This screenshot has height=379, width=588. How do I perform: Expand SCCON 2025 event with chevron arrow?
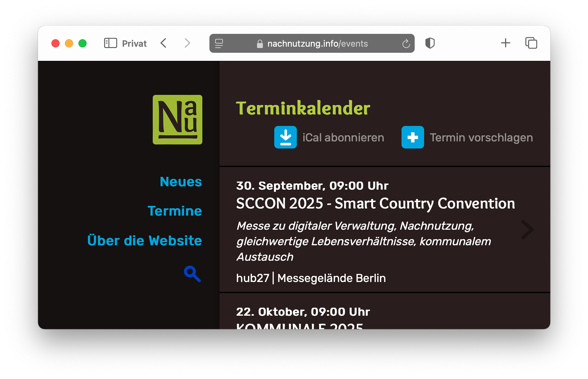tap(528, 229)
